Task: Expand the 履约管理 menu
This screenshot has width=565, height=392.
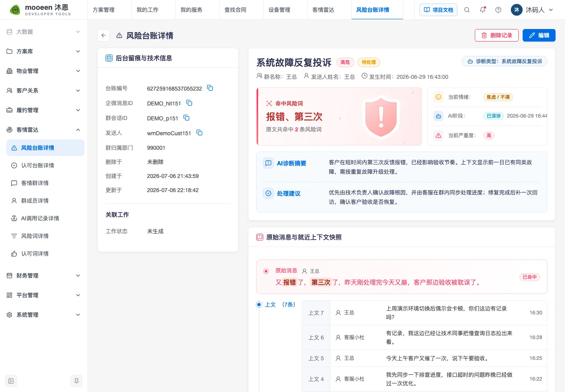Action: tap(78, 110)
